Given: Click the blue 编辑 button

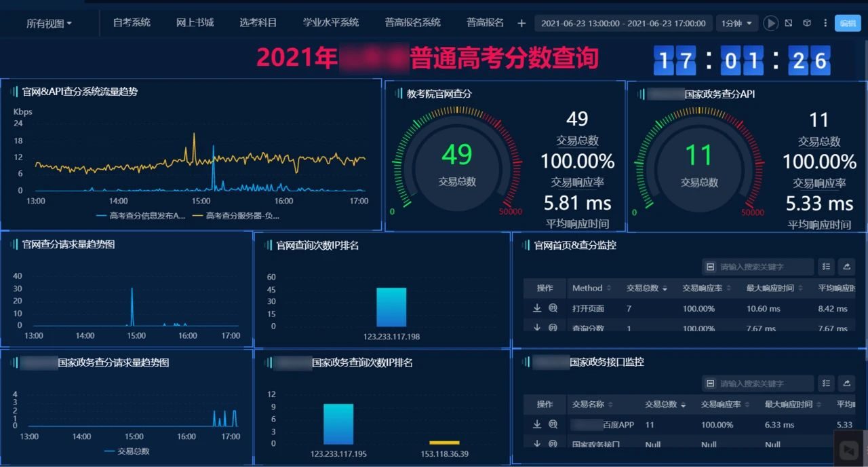Looking at the screenshot, I should point(848,23).
